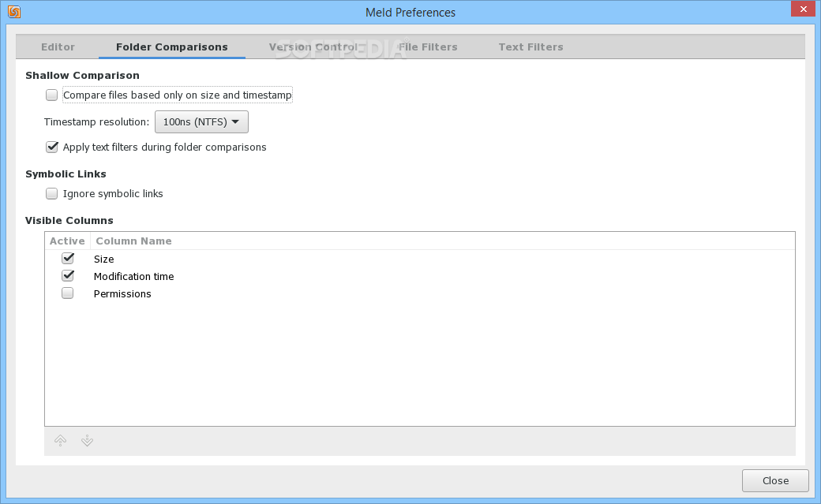Move selected column up with arrow icon
821x504 pixels.
[x=60, y=441]
